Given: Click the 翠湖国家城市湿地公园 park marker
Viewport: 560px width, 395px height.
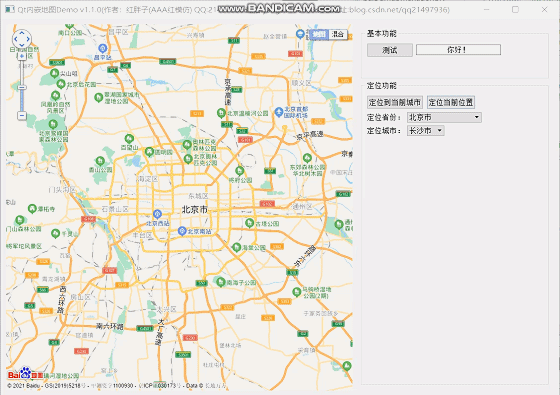Looking at the screenshot, I should (99, 97).
